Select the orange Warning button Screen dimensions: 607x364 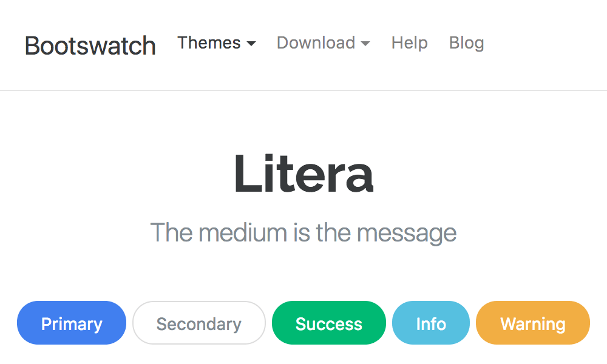tap(532, 323)
